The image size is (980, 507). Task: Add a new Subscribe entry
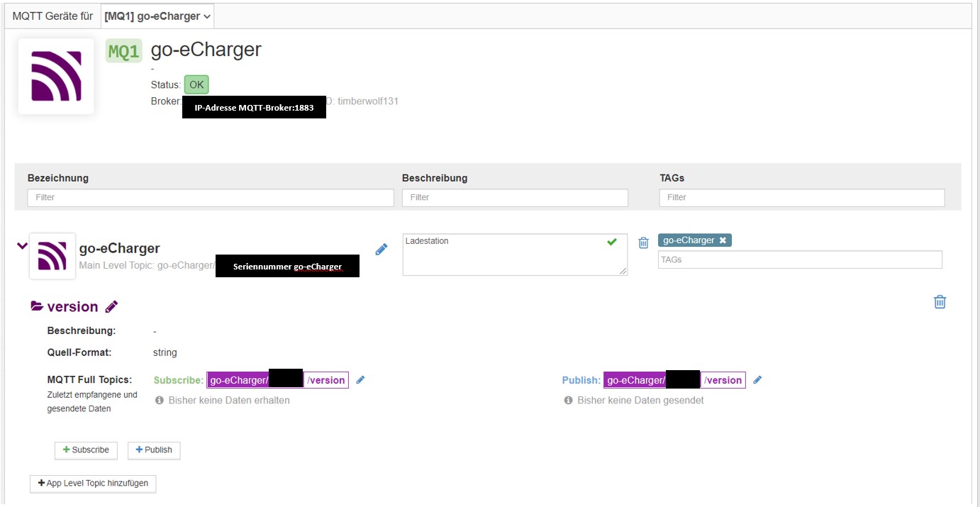86,450
